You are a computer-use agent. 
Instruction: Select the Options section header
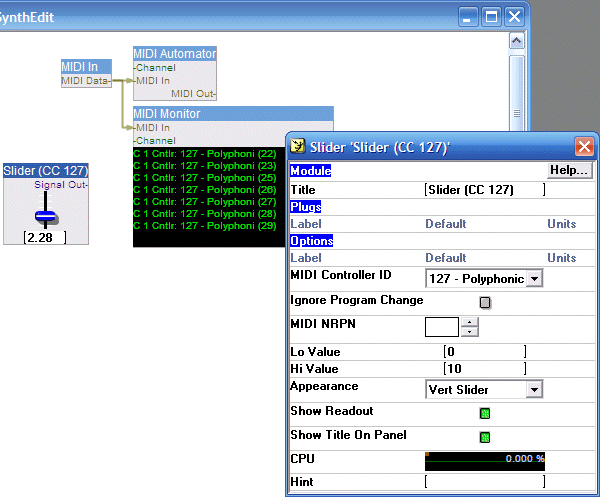tap(311, 241)
